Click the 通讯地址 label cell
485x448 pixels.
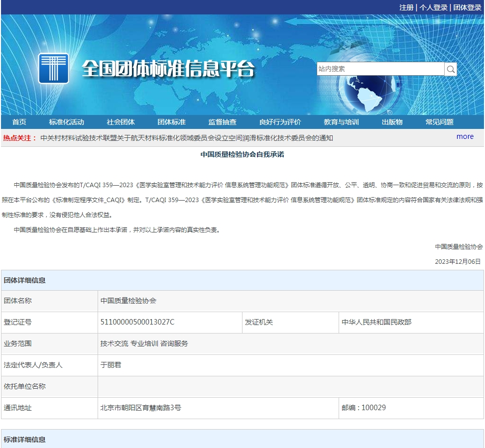[x=49, y=408]
